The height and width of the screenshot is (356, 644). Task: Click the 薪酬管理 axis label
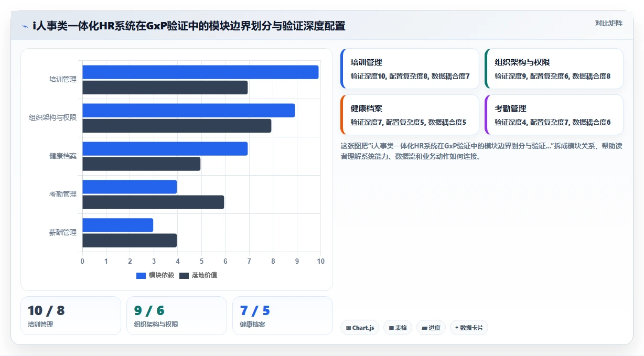tap(63, 233)
